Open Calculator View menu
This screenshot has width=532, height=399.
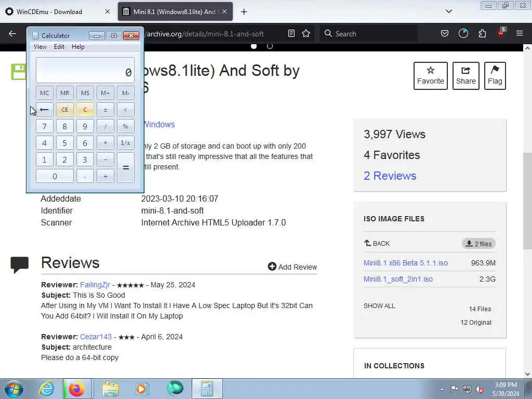tap(40, 47)
